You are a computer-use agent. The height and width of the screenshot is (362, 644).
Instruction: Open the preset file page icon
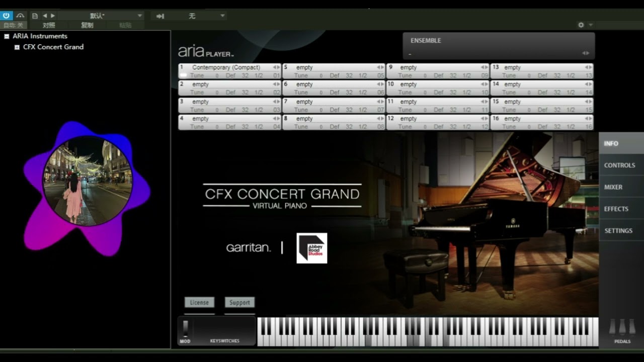(35, 16)
